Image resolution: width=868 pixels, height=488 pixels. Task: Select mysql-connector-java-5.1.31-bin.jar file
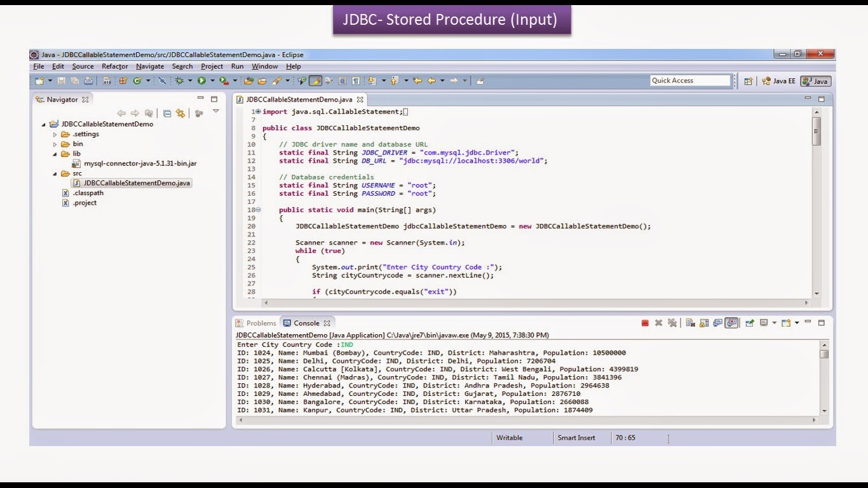[x=134, y=163]
